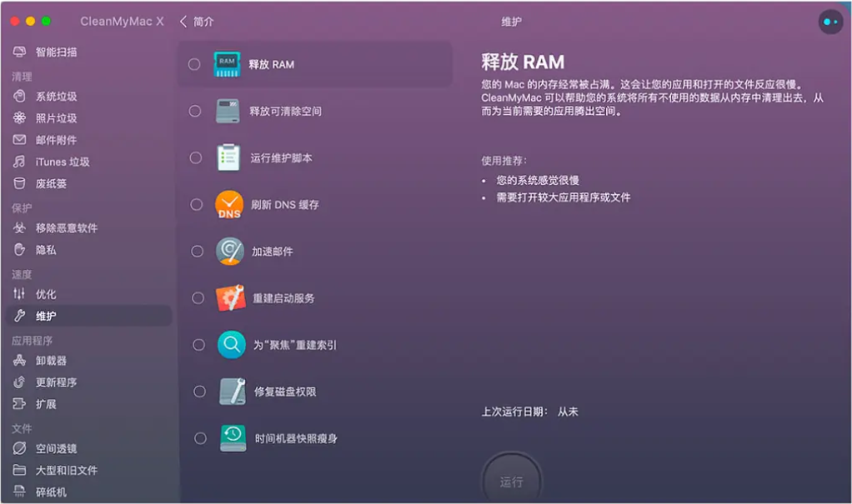Click the 释放 RAM chip icon
The image size is (852, 504).
227,64
